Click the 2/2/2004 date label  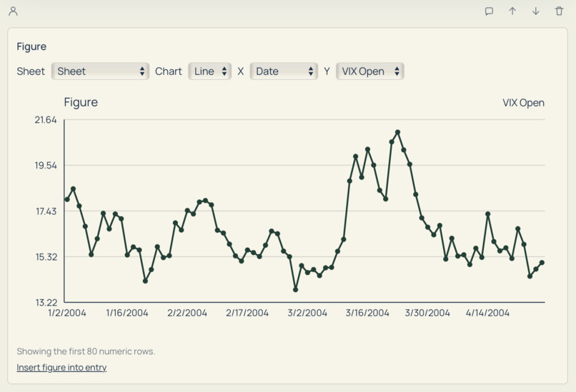[187, 313]
